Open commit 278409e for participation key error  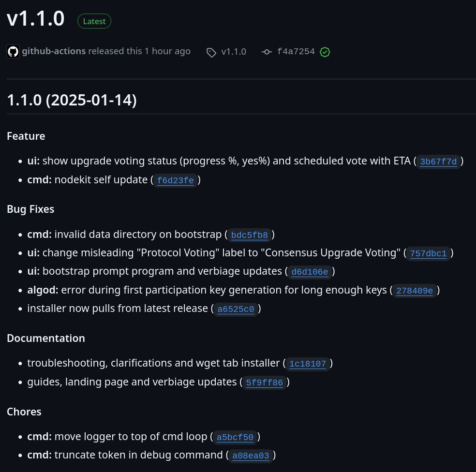(415, 291)
